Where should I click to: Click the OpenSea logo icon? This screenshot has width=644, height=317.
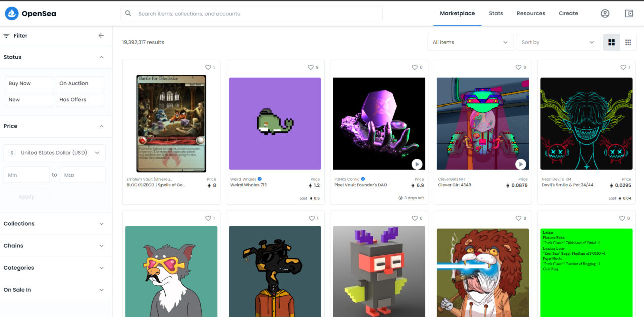[12, 14]
